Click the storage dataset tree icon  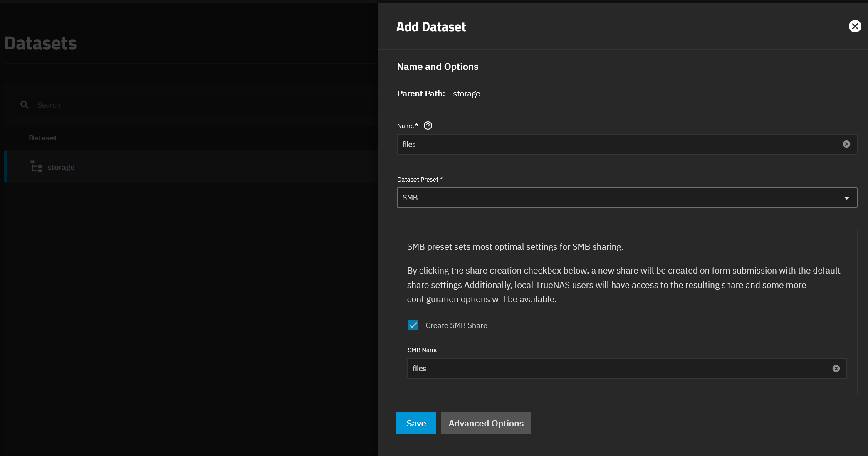tap(36, 166)
